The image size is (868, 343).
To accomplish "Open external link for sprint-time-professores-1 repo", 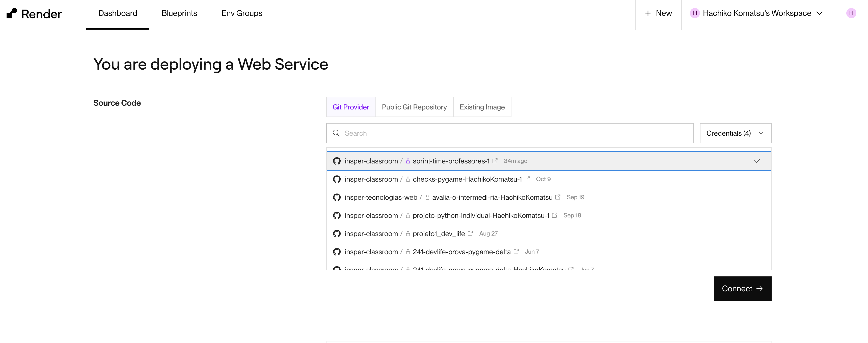I will pos(495,161).
